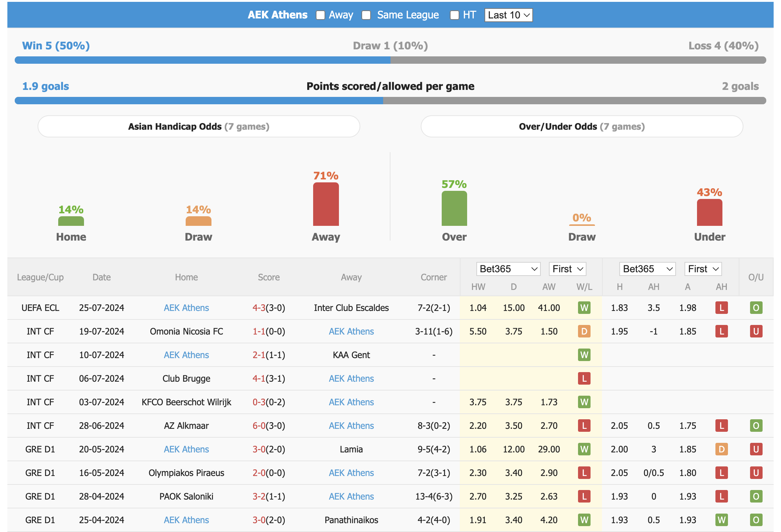Click the 3-2(1-1) score vs PAOK Saloniki
Image resolution: width=781 pixels, height=532 pixels.
click(269, 496)
